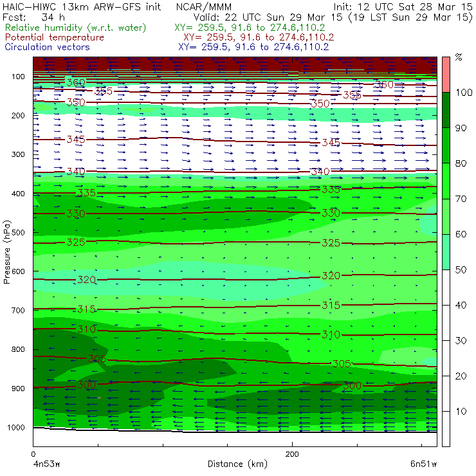The height and width of the screenshot is (476, 476).
Task: Click the 'Fcst: 34 h' forecast label
Action: coord(33,17)
